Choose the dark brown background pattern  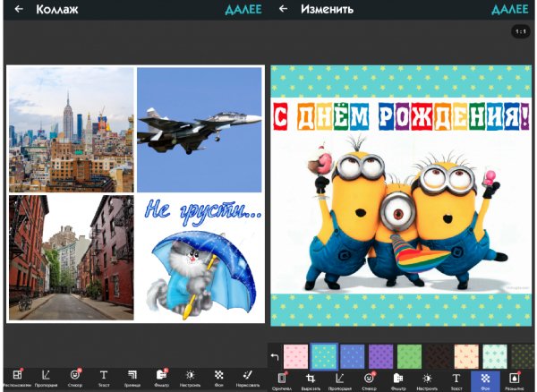[x=438, y=357]
